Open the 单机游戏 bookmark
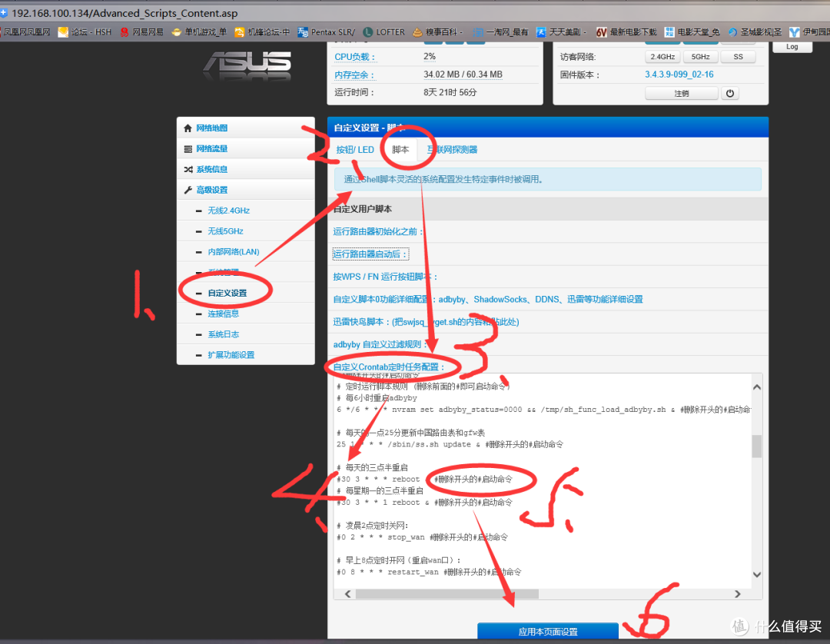Viewport: 830px width, 644px height. [x=199, y=32]
